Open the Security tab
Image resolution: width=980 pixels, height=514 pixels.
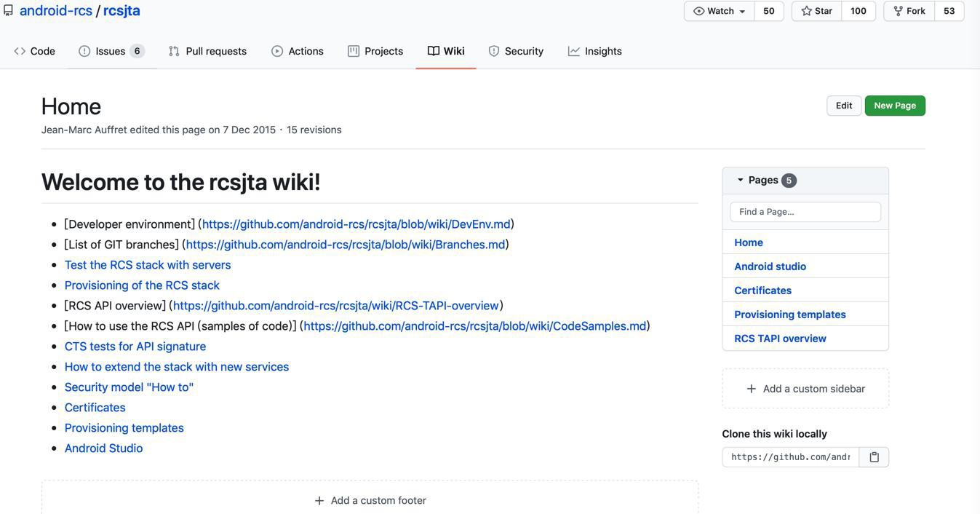(x=516, y=51)
